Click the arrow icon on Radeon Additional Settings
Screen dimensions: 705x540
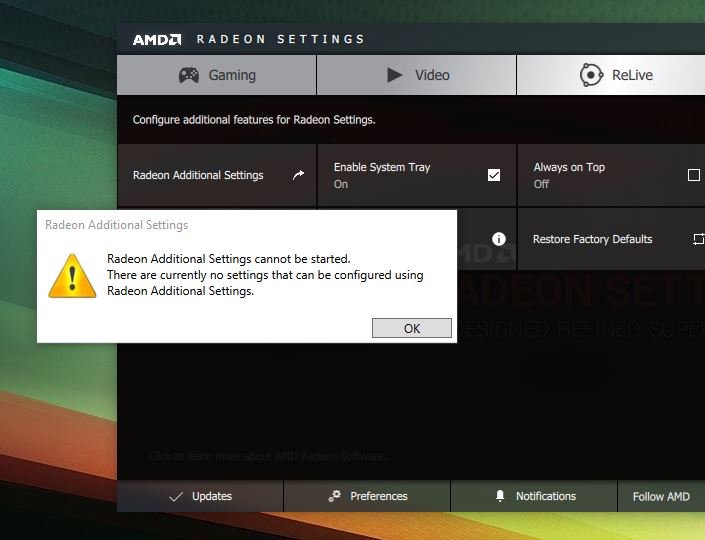click(x=299, y=175)
